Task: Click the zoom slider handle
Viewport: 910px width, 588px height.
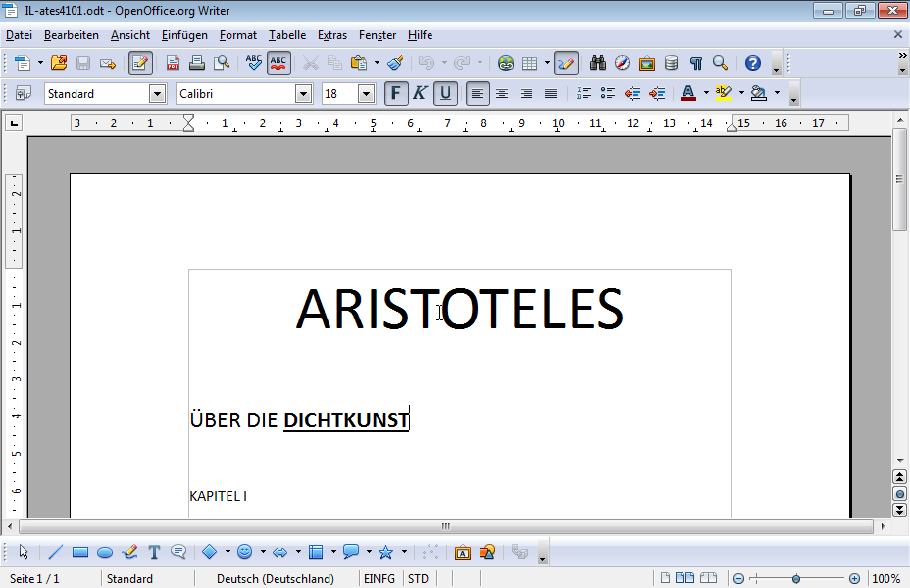Action: [796, 579]
